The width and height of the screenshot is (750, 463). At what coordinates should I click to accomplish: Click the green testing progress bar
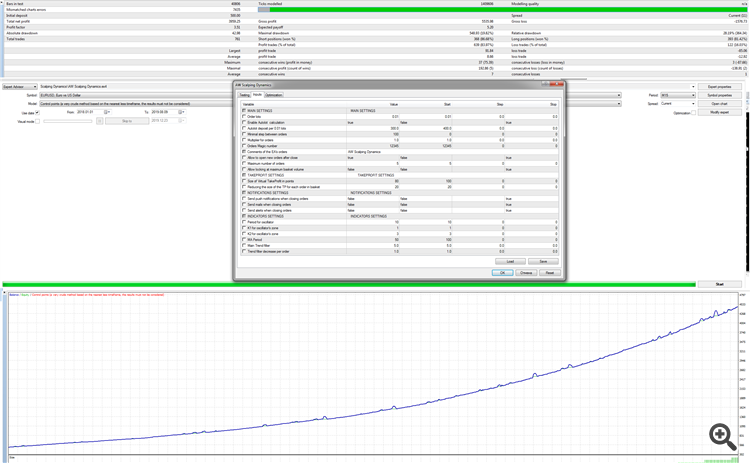click(349, 285)
